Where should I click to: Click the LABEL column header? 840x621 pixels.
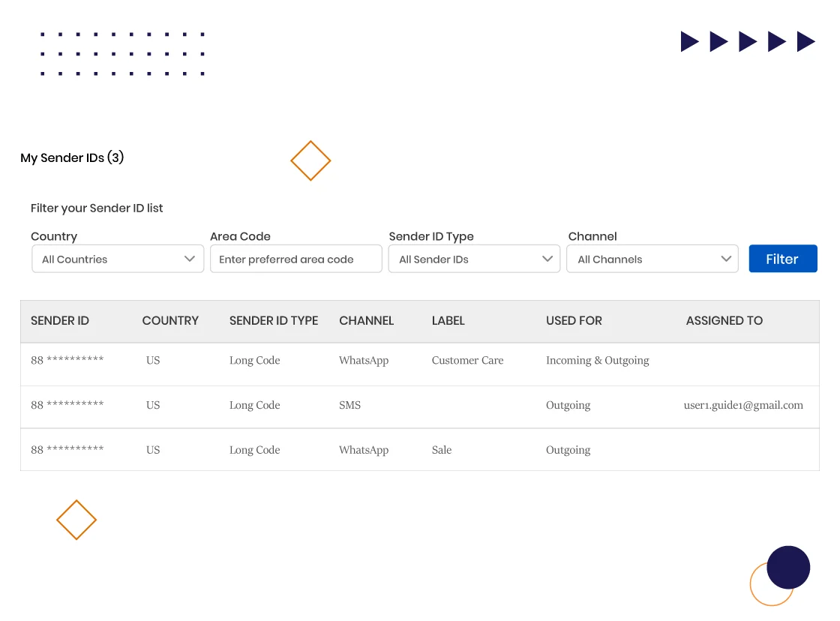click(x=448, y=321)
